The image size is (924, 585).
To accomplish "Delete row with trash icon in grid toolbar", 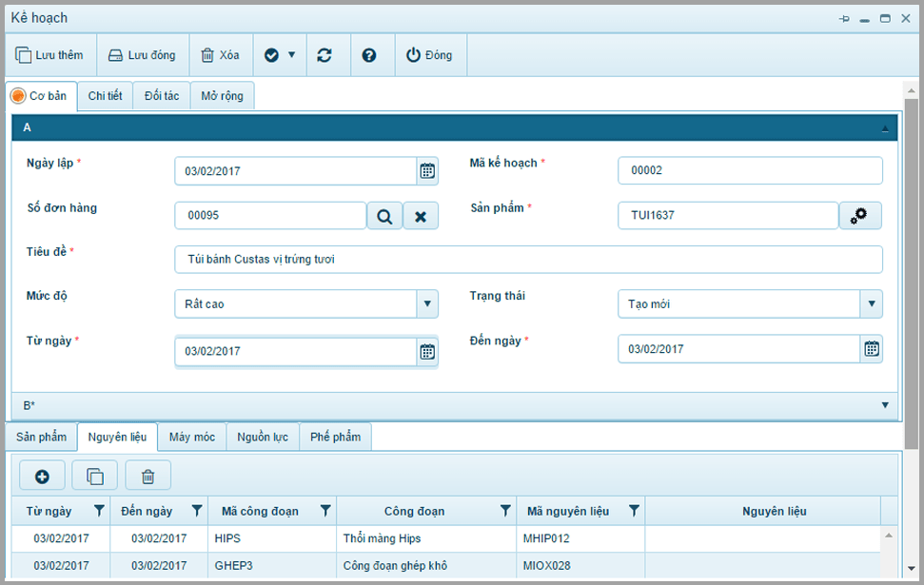I will 147,476.
